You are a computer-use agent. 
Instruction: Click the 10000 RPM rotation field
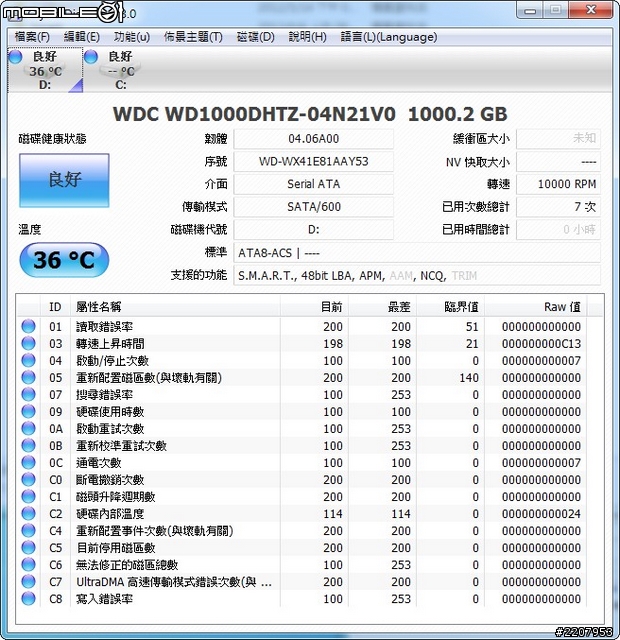558,184
